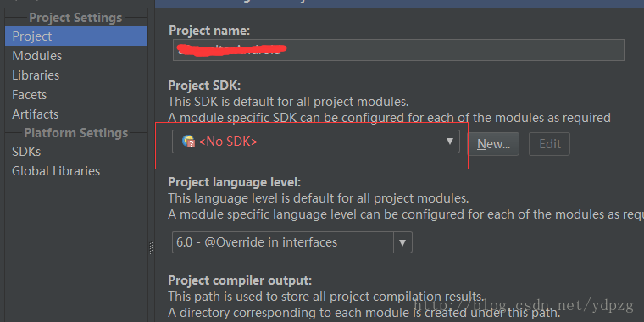Select Global Libraries in the sidebar
The image size is (644, 322).
coord(56,171)
